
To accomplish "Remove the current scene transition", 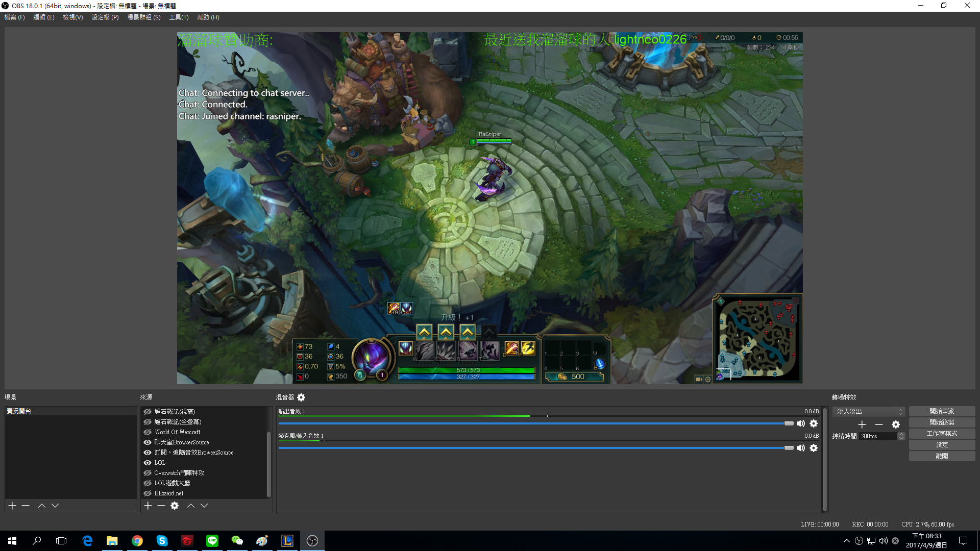I will tap(879, 424).
